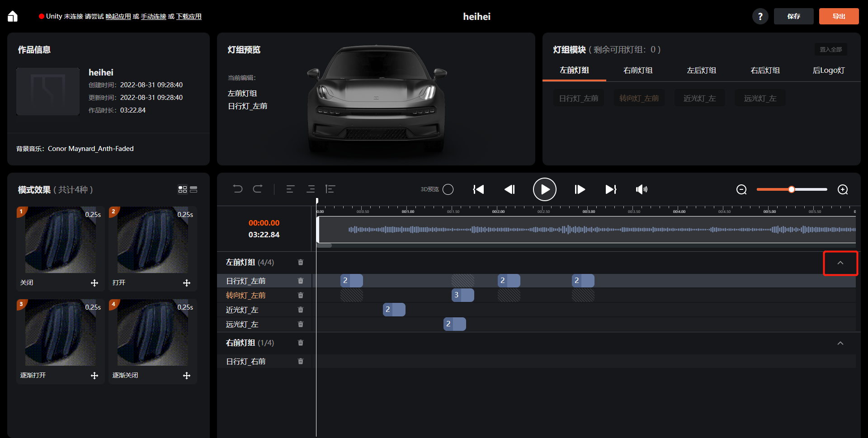Image resolution: width=868 pixels, height=438 pixels.
Task: Collapse the 左前灯组 track group
Action: (x=840, y=263)
